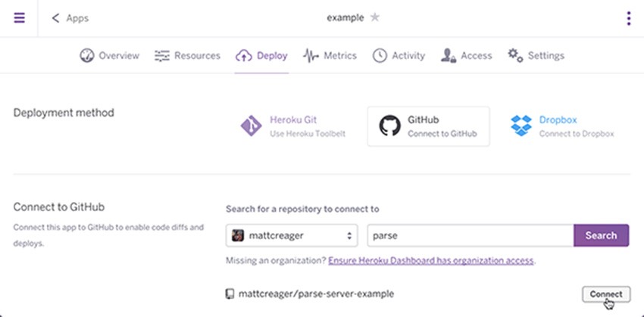Open the Activity tab
The image size is (644, 317).
click(x=399, y=55)
